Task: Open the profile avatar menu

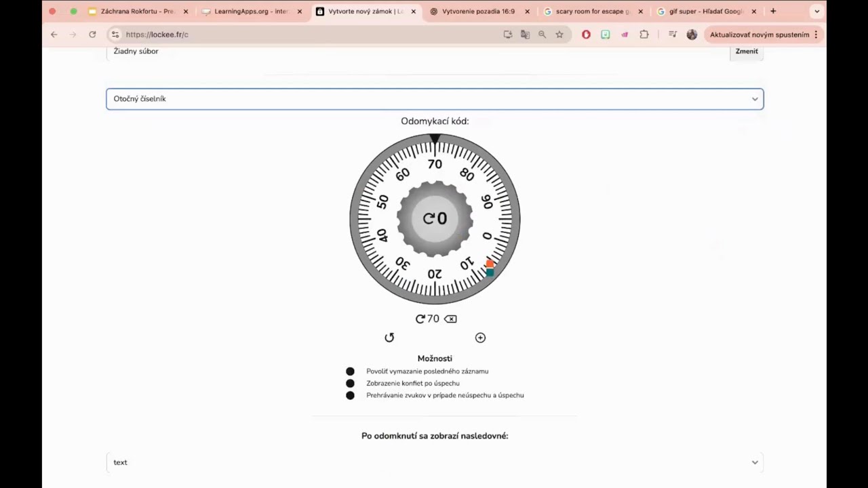Action: point(692,35)
